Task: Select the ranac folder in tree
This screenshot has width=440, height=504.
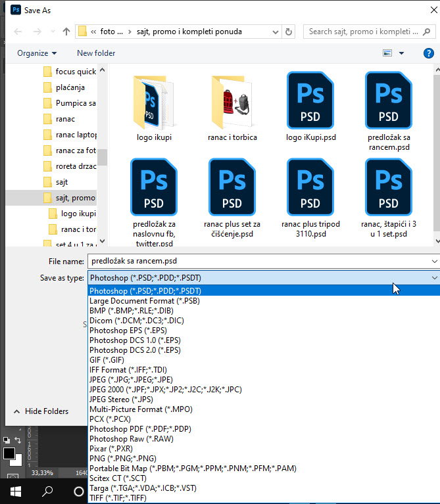Action: [x=59, y=118]
